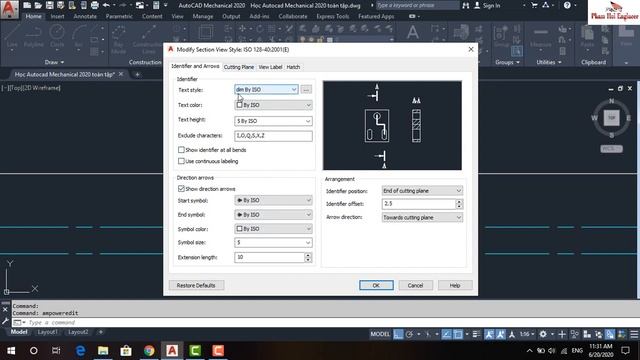Adjust the Extension length spinner arrows
The width and height of the screenshot is (640, 360).
tap(308, 257)
